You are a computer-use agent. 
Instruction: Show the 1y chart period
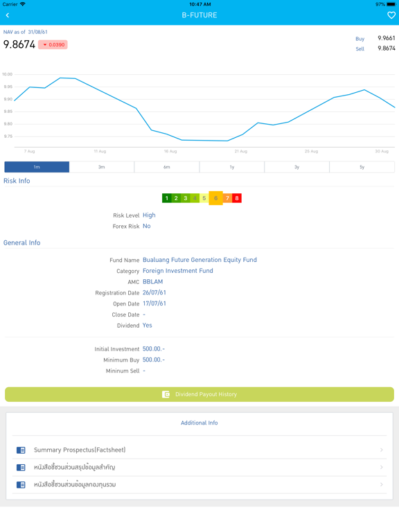click(x=232, y=167)
